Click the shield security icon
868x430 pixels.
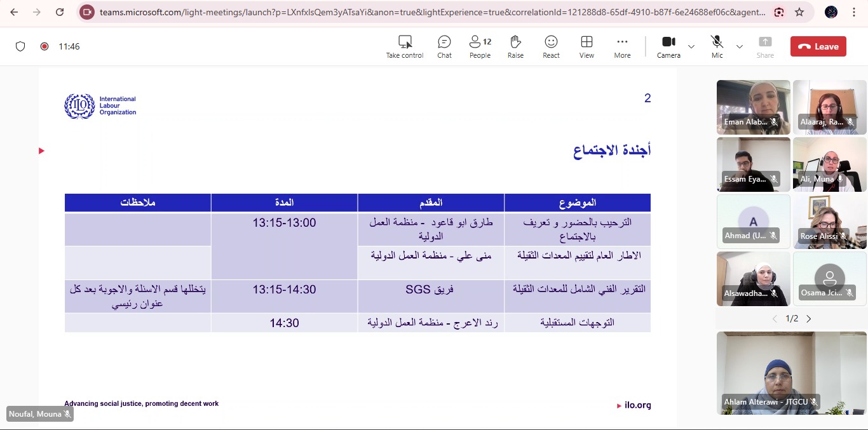[20, 46]
